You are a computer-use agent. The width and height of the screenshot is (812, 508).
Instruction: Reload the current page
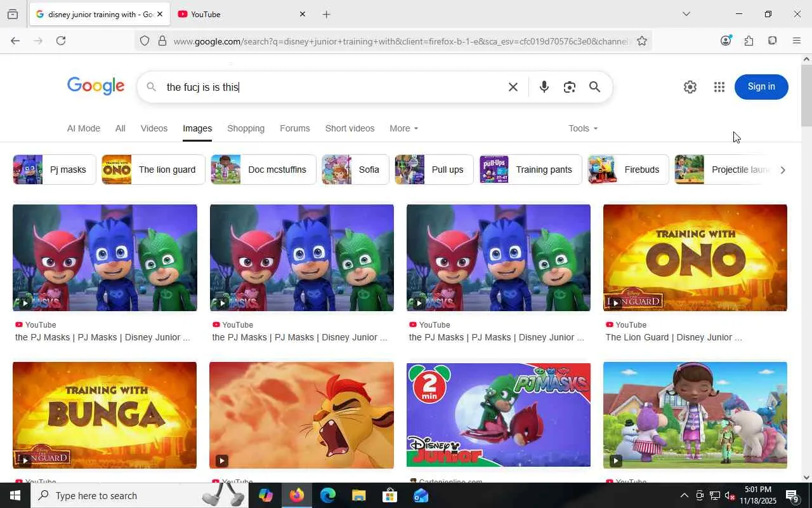point(61,41)
